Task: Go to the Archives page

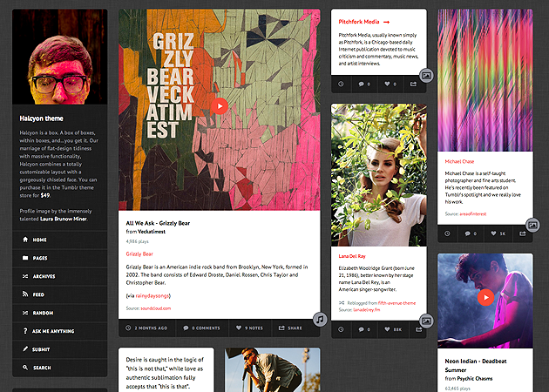Action: click(x=44, y=276)
